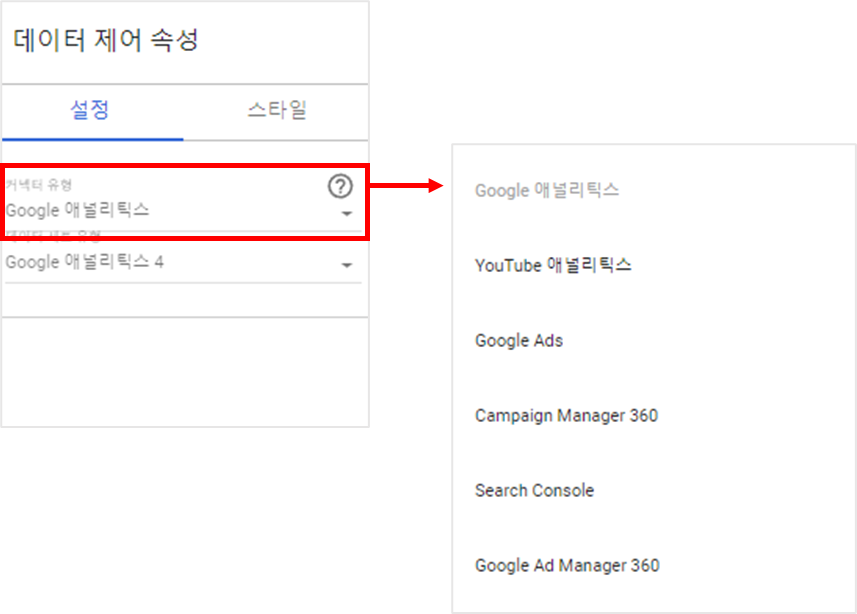The width and height of the screenshot is (857, 614).
Task: Expand the Google 애널리틱스 4 data source dropdown
Action: [x=184, y=263]
